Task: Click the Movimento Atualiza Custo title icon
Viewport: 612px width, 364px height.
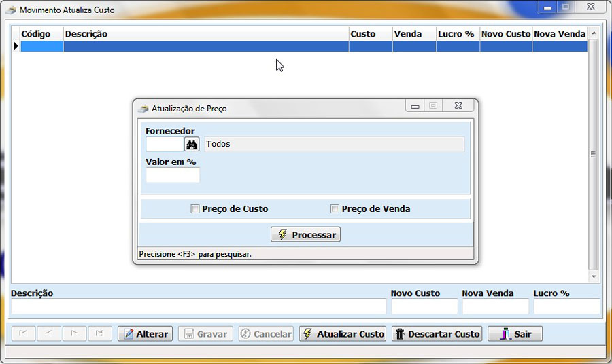Action: [x=12, y=10]
